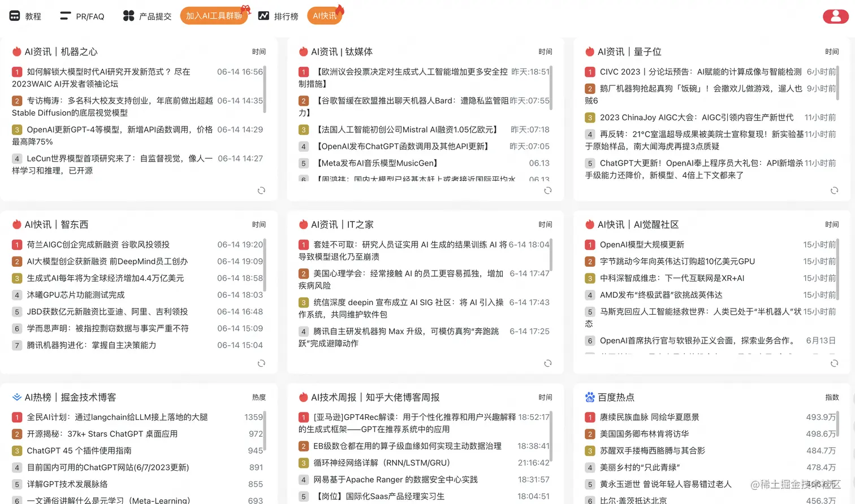Open 网易基于Apache Ranger article
Viewport: 855px width, 504px height.
point(395,480)
